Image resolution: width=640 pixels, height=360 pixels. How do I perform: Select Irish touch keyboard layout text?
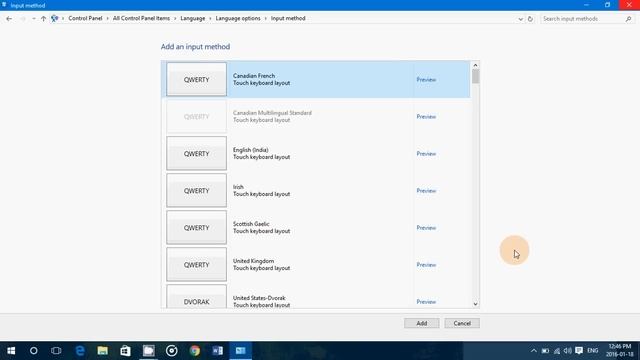point(261,191)
